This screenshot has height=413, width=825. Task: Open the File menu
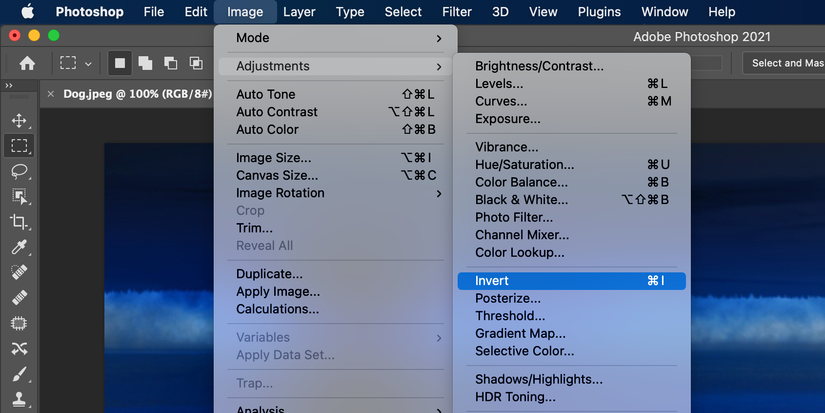154,12
